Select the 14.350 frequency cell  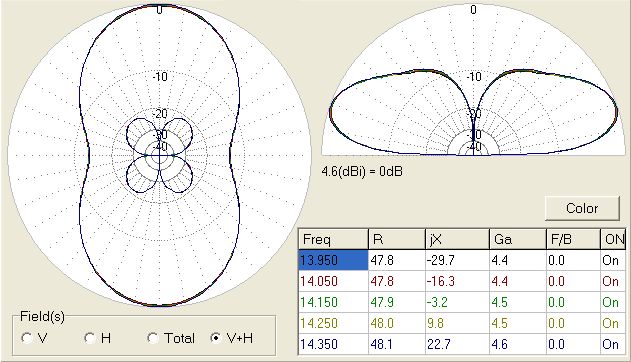[x=333, y=344]
